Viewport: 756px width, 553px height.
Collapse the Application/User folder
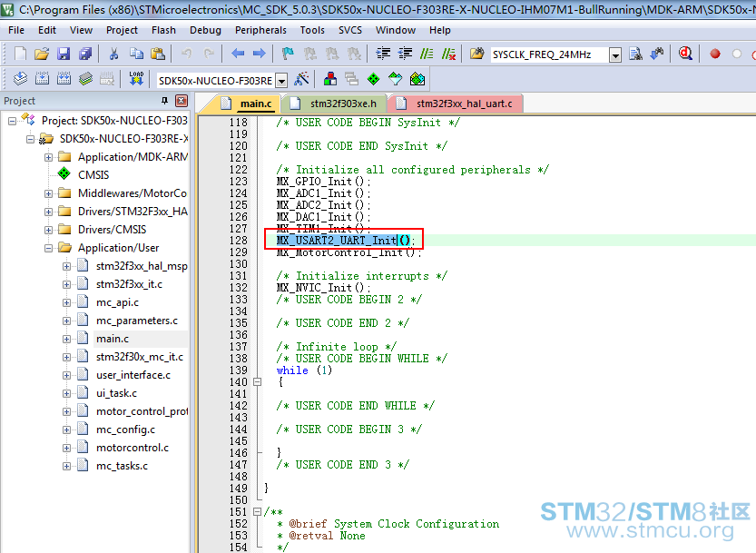(x=48, y=248)
